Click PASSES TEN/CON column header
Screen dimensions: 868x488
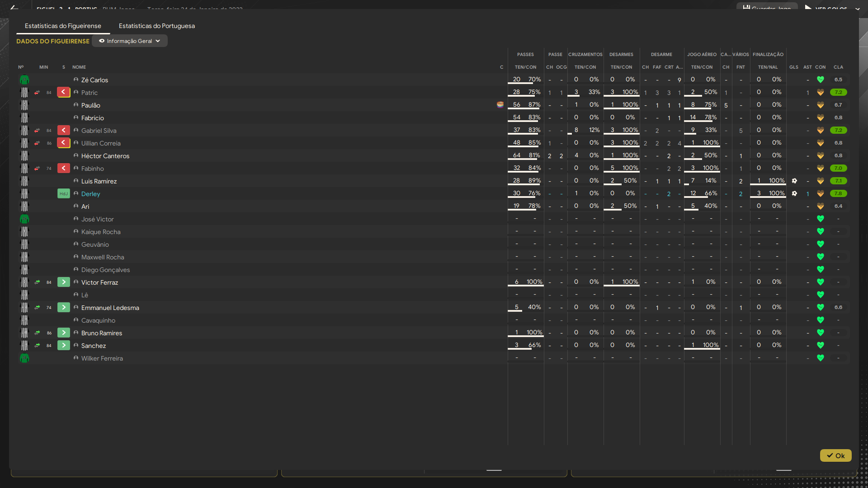[525, 67]
